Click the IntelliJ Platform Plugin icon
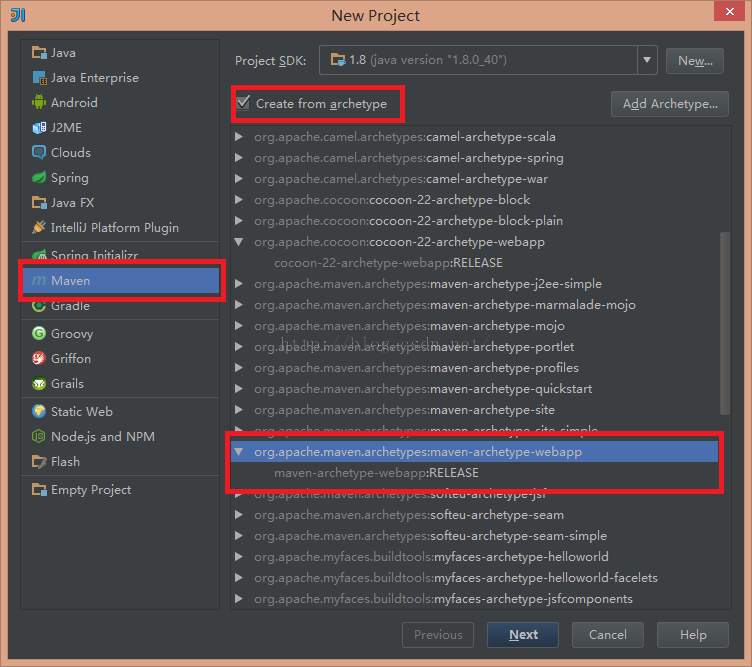The image size is (752, 667). (x=39, y=227)
